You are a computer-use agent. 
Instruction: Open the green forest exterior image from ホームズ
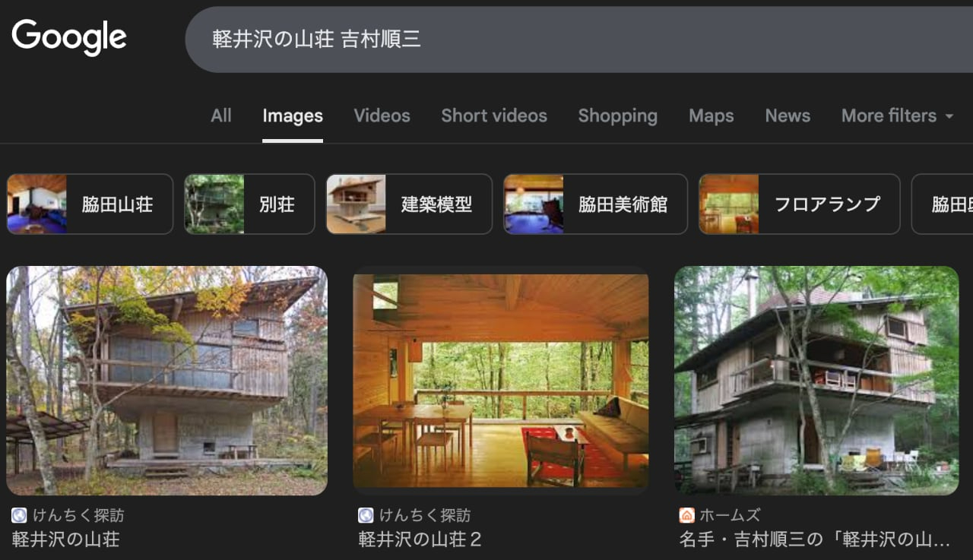point(816,381)
